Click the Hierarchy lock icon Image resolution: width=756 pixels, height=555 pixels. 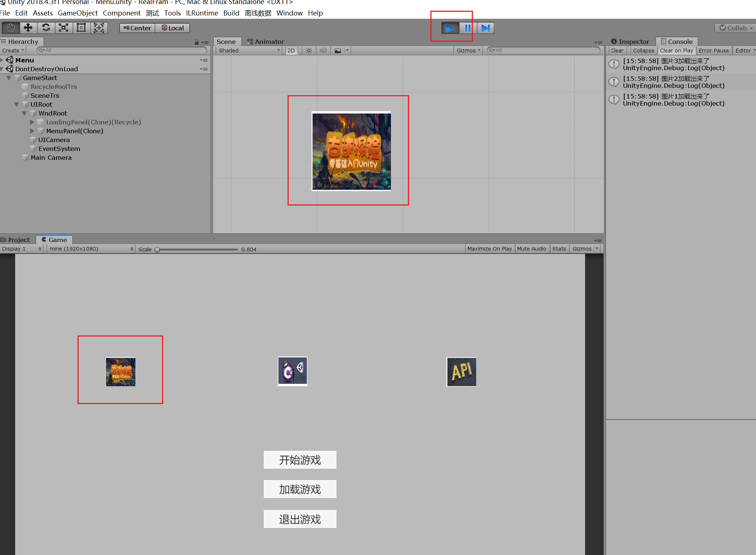point(197,42)
